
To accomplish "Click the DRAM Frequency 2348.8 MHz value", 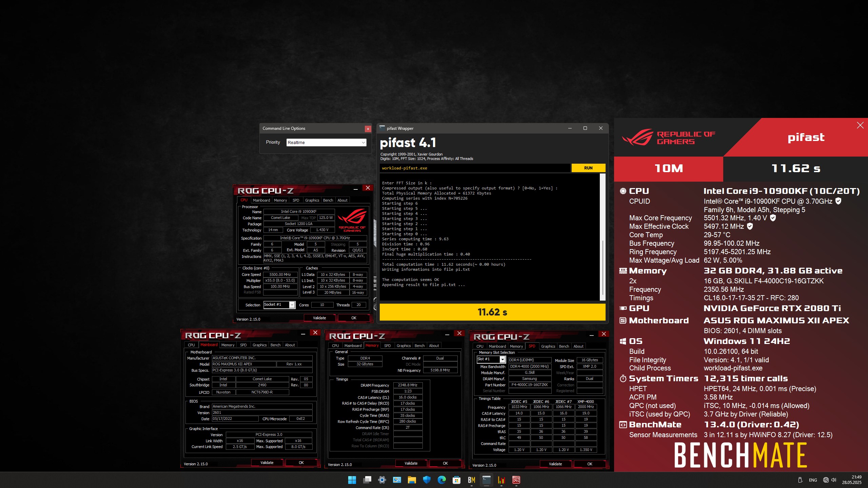I will (x=408, y=385).
